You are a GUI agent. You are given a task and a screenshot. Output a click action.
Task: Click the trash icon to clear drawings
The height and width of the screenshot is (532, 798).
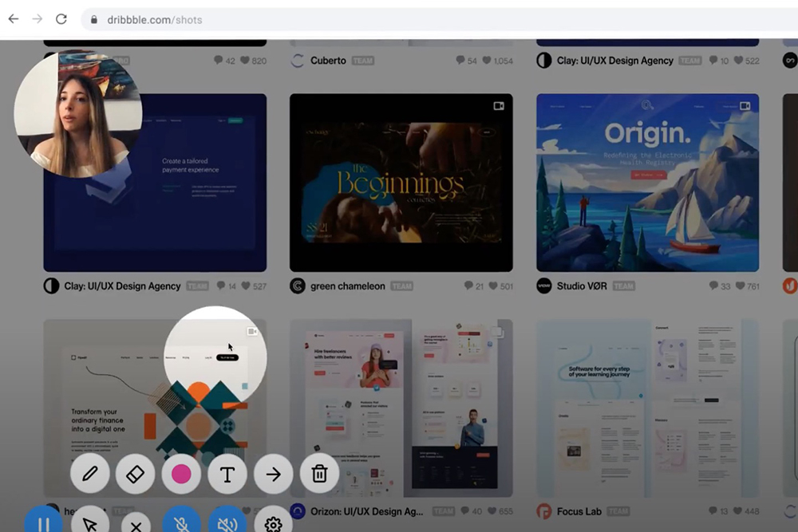pos(319,474)
